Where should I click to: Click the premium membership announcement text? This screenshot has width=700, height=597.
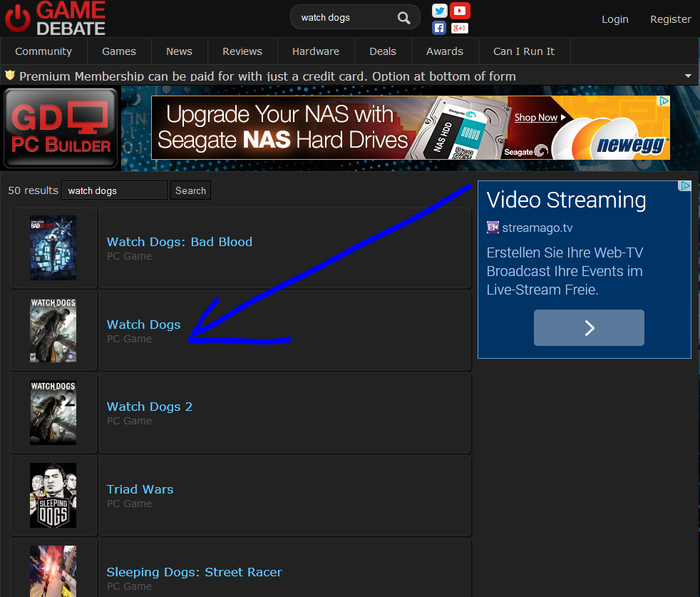[267, 76]
